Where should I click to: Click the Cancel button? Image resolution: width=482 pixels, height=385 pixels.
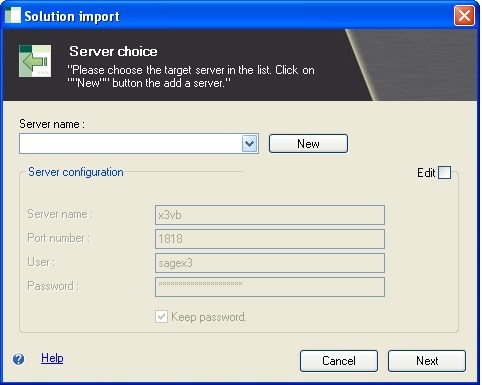click(339, 361)
